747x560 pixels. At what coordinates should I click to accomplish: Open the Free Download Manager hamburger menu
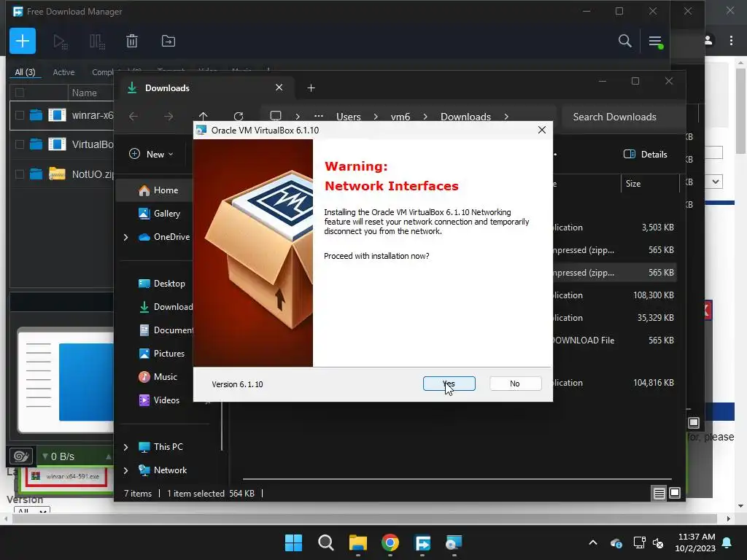tap(655, 42)
